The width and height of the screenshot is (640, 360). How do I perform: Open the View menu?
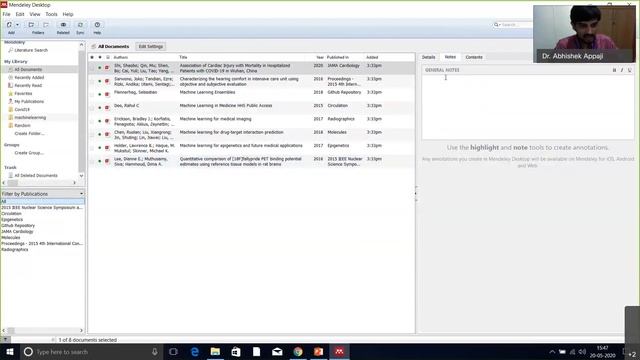click(35, 14)
